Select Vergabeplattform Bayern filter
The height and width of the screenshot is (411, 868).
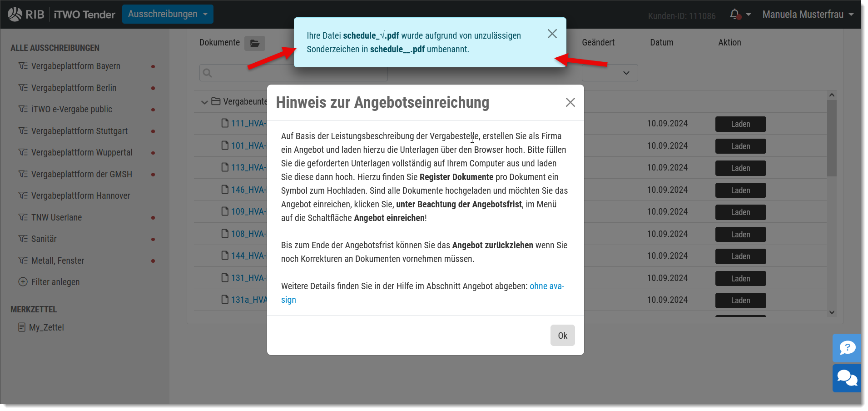(76, 66)
